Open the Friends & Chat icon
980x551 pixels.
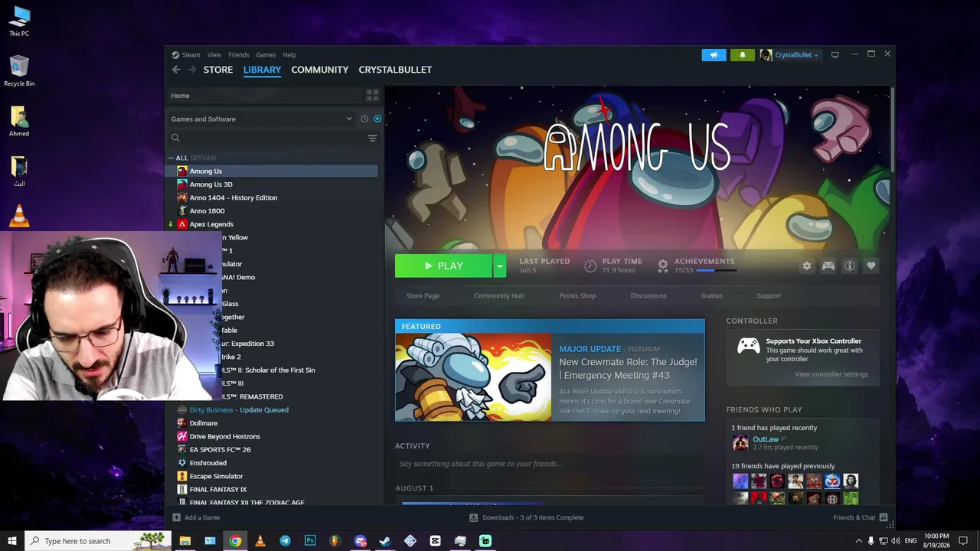point(884,517)
